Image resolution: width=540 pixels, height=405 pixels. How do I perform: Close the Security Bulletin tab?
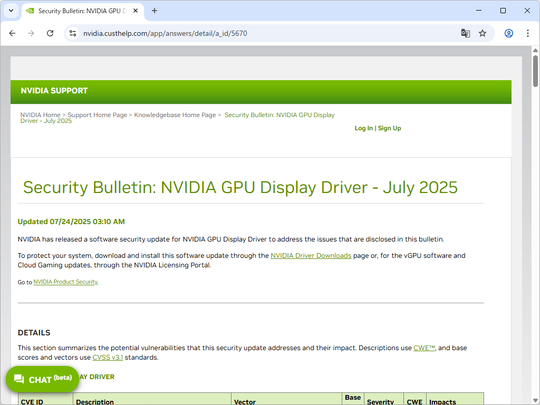point(136,11)
